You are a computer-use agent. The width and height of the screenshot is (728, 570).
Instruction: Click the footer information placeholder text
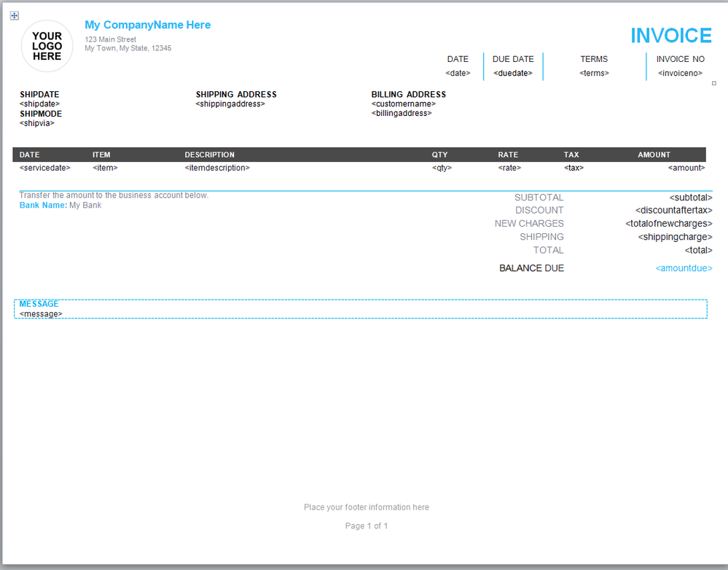coord(367,507)
